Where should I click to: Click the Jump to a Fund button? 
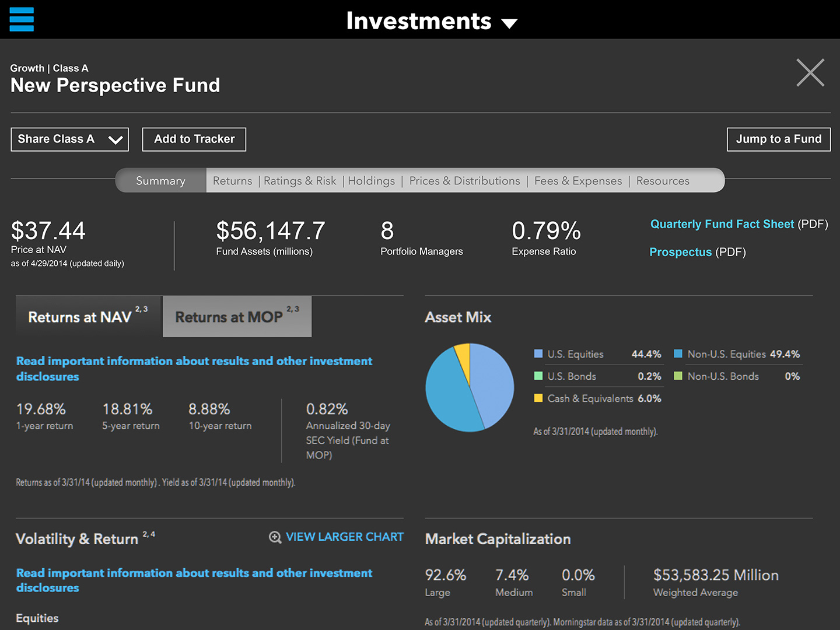coord(779,139)
